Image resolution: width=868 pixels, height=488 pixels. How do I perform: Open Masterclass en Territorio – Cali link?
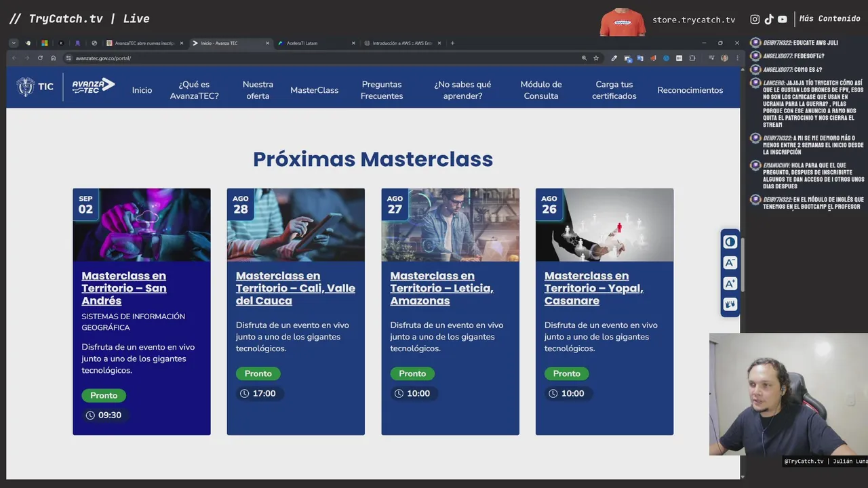pos(296,288)
